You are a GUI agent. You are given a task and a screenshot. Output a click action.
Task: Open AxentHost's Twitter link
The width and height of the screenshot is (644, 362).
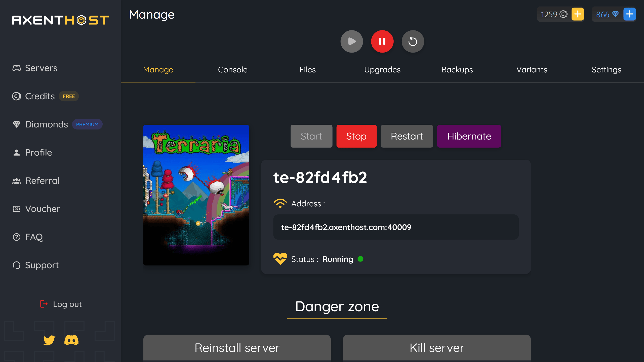49,341
